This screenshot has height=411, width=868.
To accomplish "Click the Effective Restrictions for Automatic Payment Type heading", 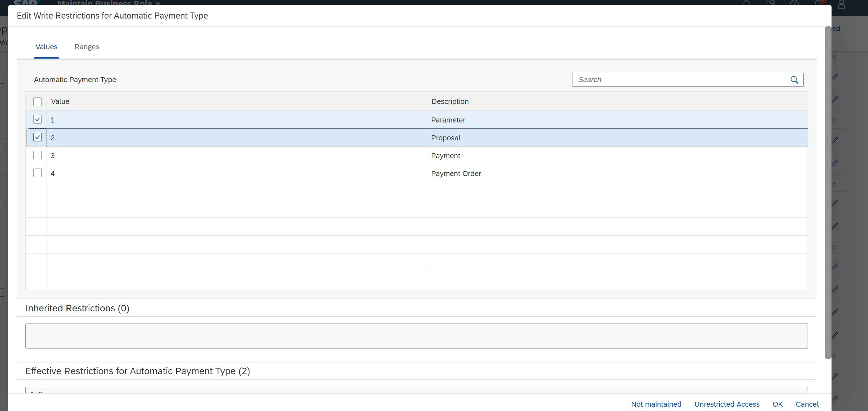I will tap(138, 371).
